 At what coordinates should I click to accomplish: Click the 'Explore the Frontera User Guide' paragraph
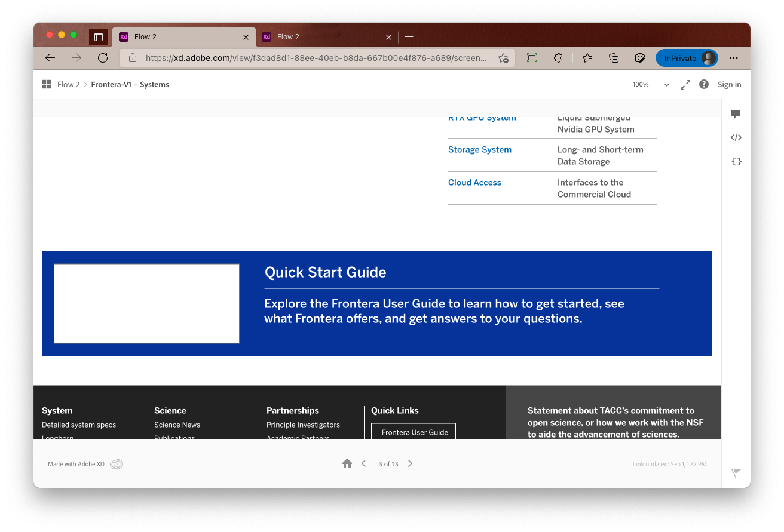444,311
